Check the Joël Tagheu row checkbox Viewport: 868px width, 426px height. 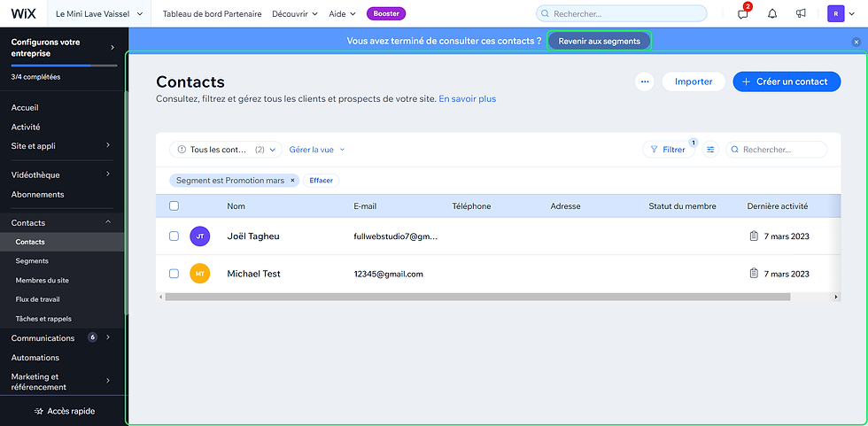(x=174, y=236)
